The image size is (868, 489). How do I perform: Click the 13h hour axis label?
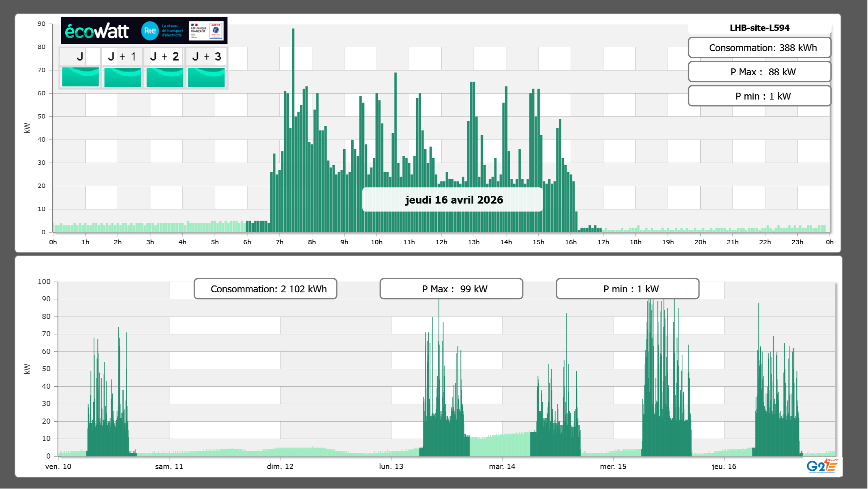point(474,242)
